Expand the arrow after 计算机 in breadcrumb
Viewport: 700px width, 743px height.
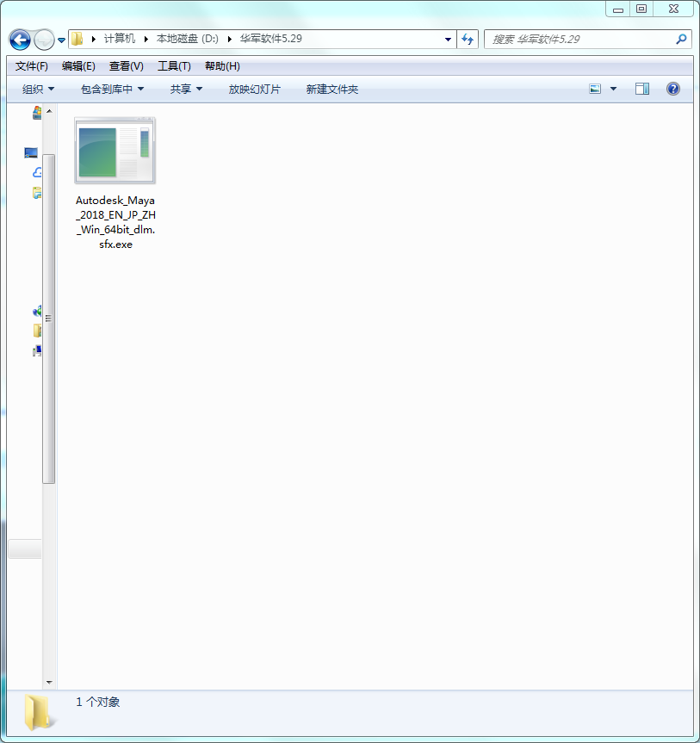coord(146,39)
